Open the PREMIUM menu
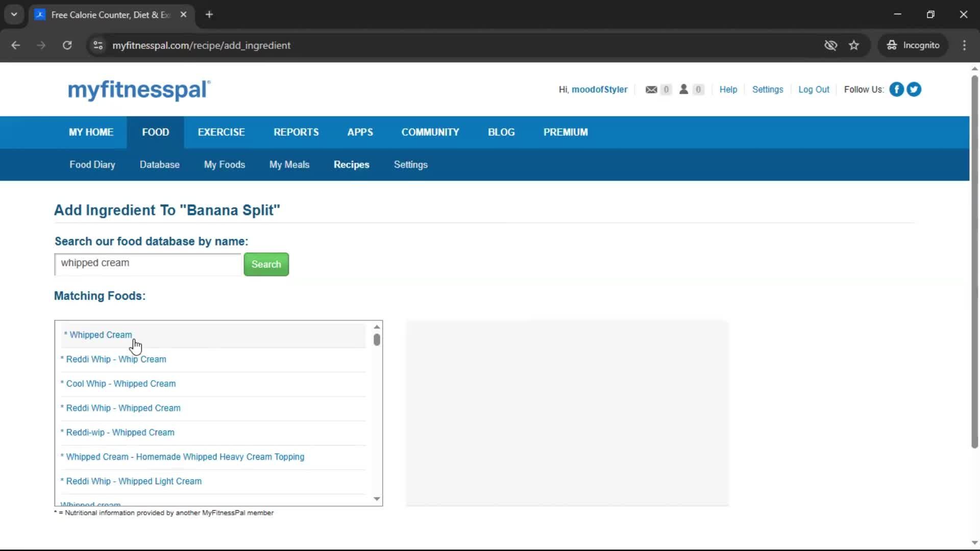 point(566,132)
